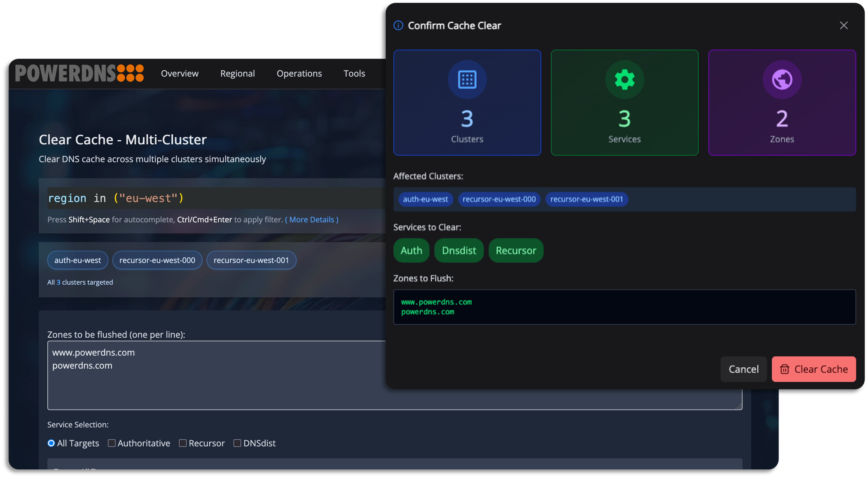Open the Overview section
Image resolution: width=868 pixels, height=478 pixels.
click(x=180, y=73)
